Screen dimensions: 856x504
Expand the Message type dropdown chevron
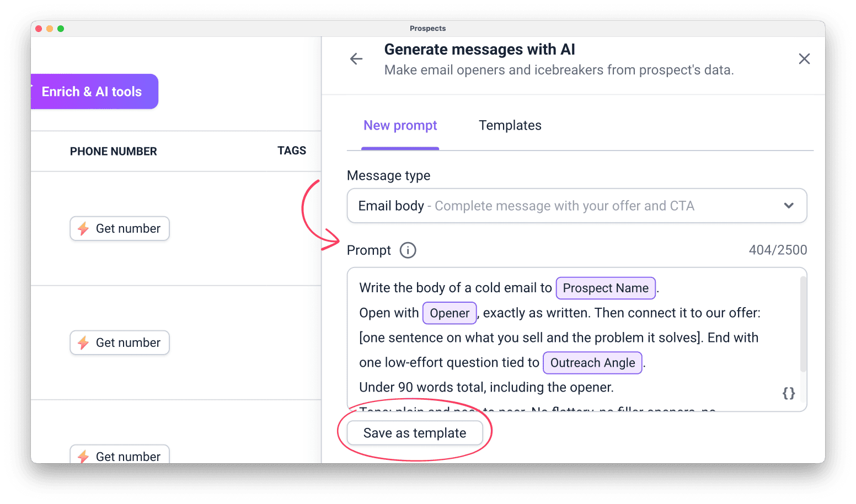point(789,206)
